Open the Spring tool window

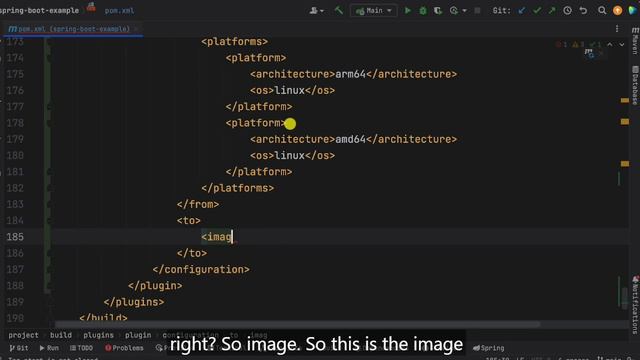tap(489, 348)
